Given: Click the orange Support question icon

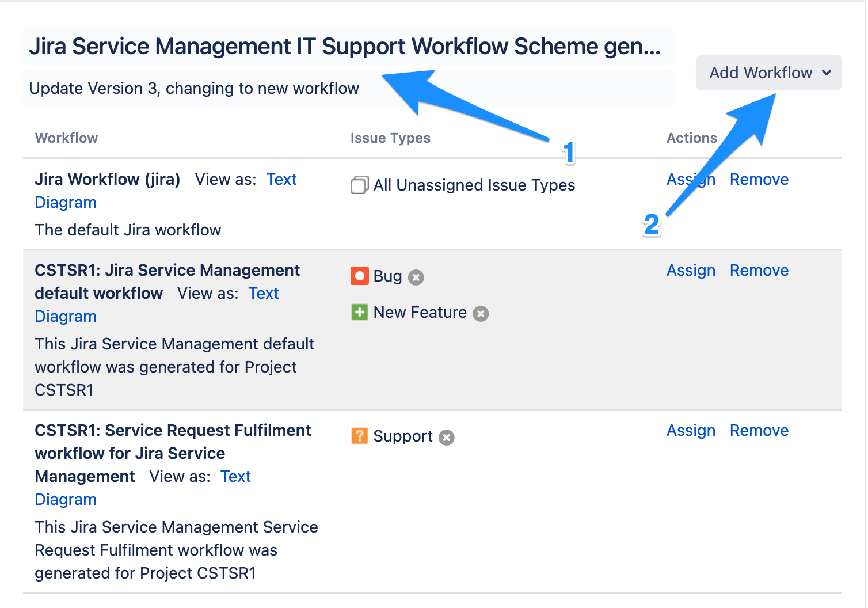Looking at the screenshot, I should 360,436.
